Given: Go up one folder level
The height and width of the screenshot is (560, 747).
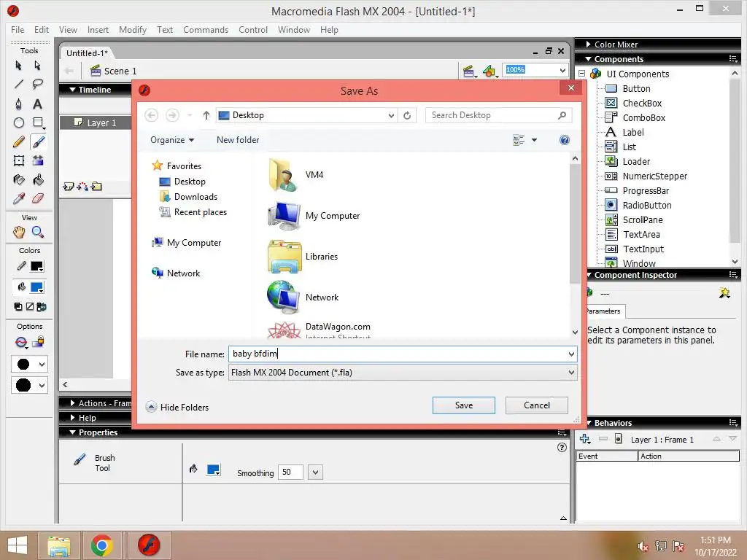Looking at the screenshot, I should point(206,115).
